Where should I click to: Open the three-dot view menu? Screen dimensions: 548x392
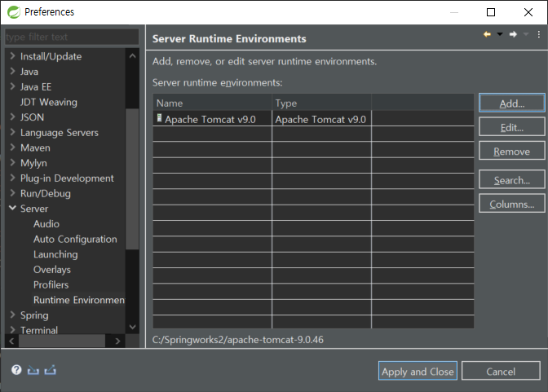point(538,34)
